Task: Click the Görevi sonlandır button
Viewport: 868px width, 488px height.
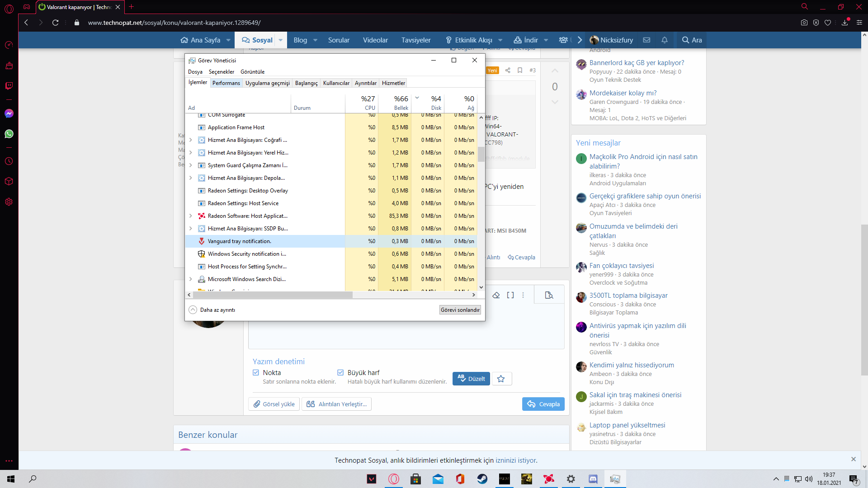Action: click(460, 310)
